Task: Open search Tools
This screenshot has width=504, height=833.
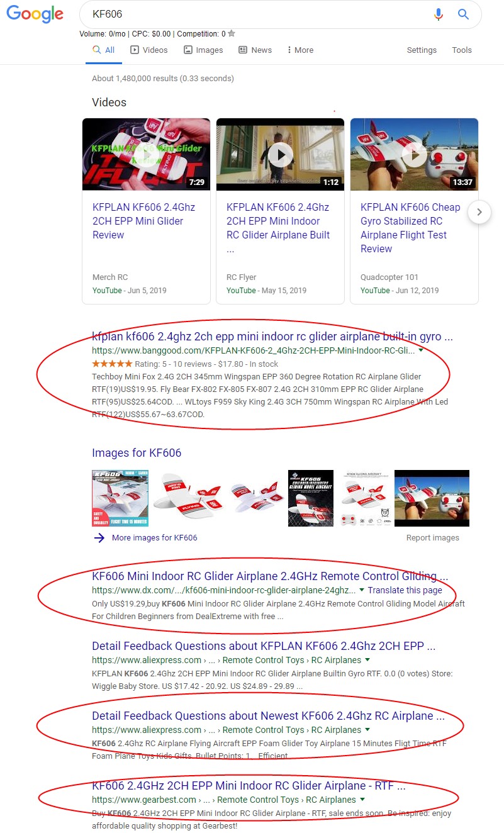Action: click(x=462, y=50)
